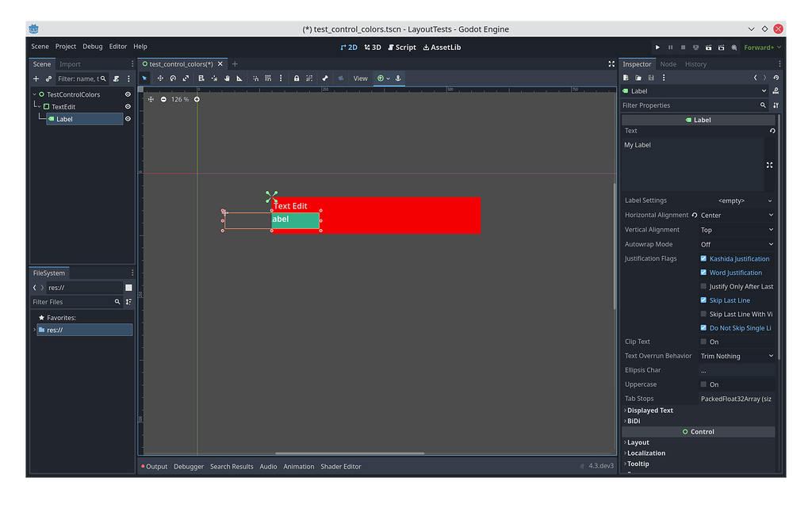Screen dimensions: 812x508
Task: Toggle visibility of TextEdit node
Action: coord(128,106)
